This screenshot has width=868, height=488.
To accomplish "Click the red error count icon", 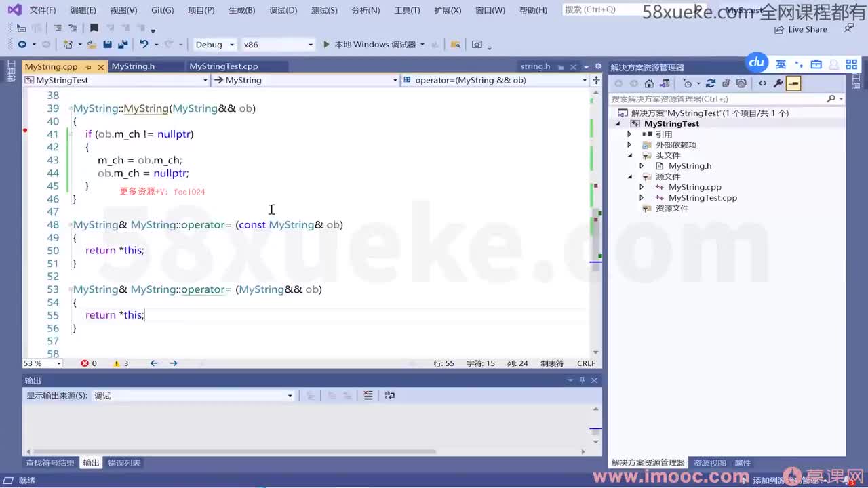I will pos(85,363).
